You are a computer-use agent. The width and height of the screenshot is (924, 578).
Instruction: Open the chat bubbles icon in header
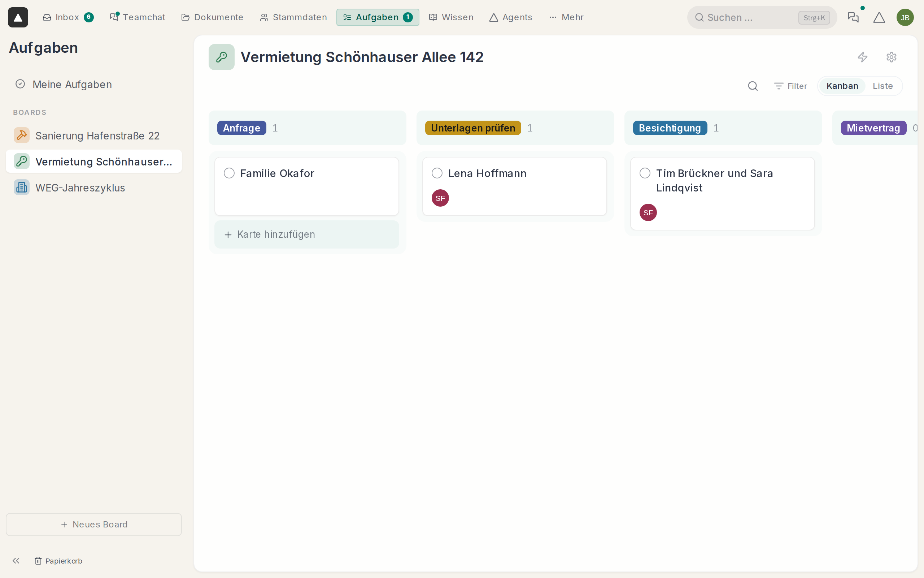click(853, 17)
